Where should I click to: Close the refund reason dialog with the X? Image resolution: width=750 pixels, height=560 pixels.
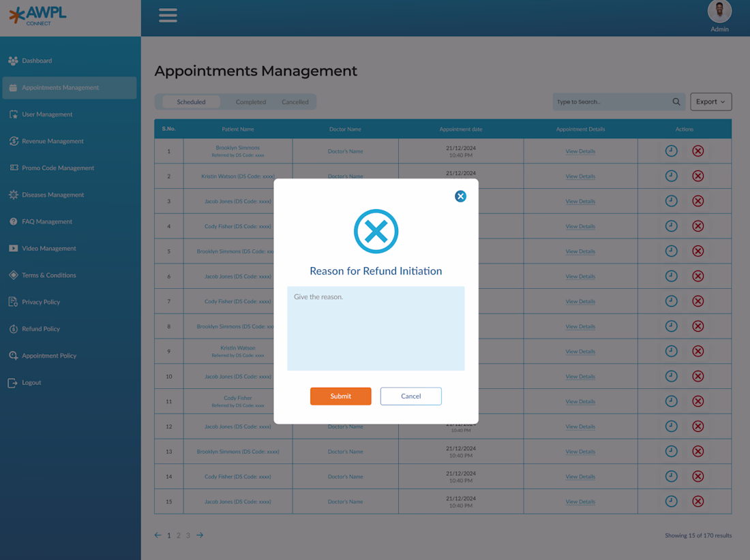point(460,196)
